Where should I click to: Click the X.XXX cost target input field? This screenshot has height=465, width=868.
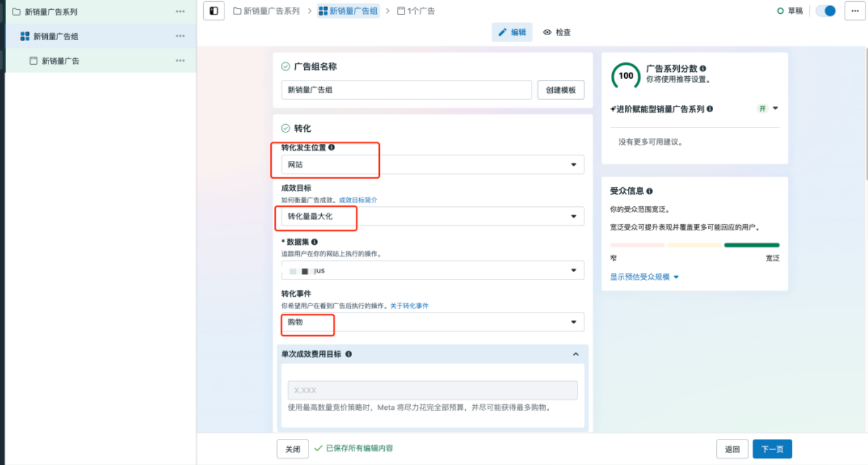coord(432,389)
